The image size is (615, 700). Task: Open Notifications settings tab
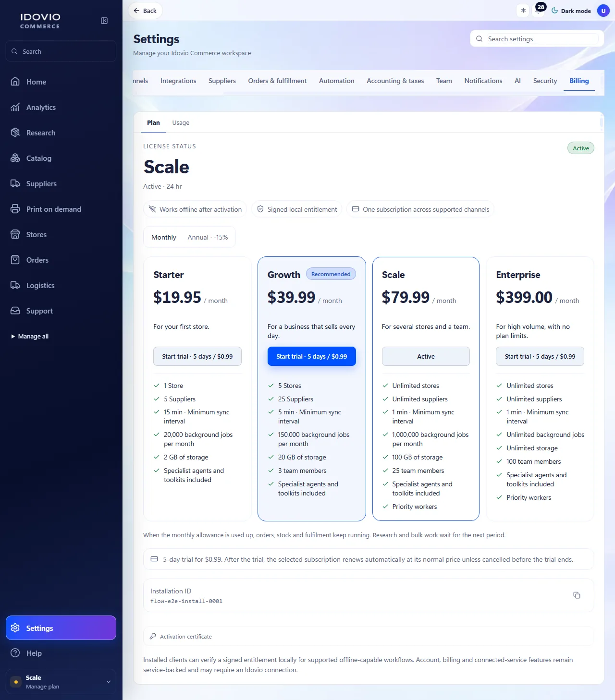tap(483, 81)
